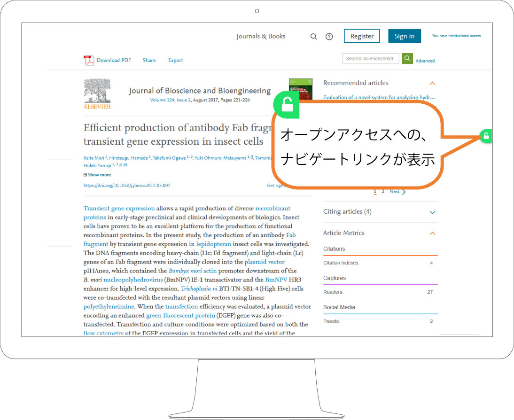Open the PDF download icon

point(89,60)
